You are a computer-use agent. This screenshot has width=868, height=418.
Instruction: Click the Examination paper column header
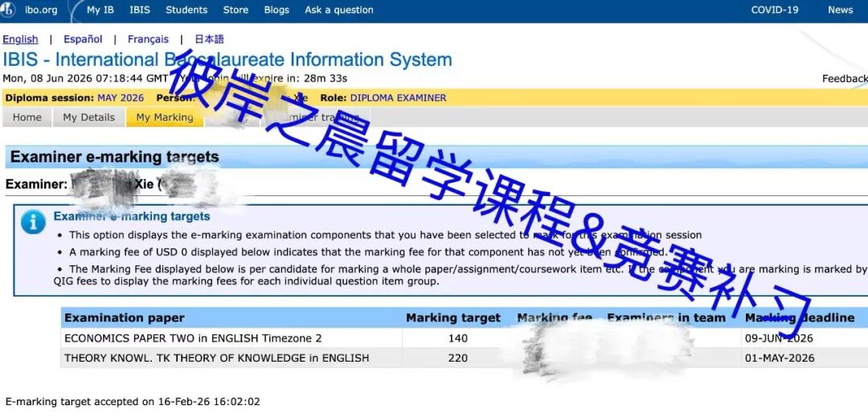click(125, 318)
